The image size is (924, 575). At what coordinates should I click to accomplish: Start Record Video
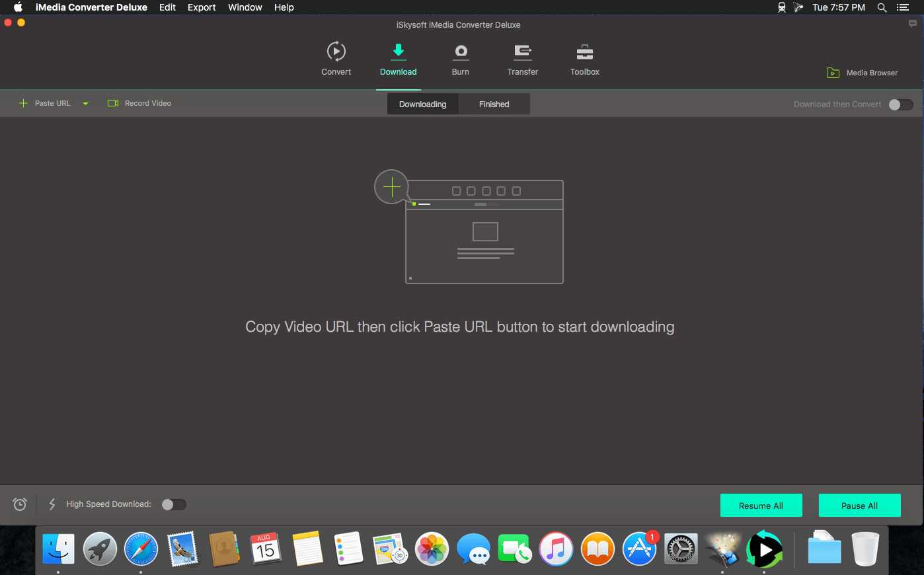coord(139,103)
